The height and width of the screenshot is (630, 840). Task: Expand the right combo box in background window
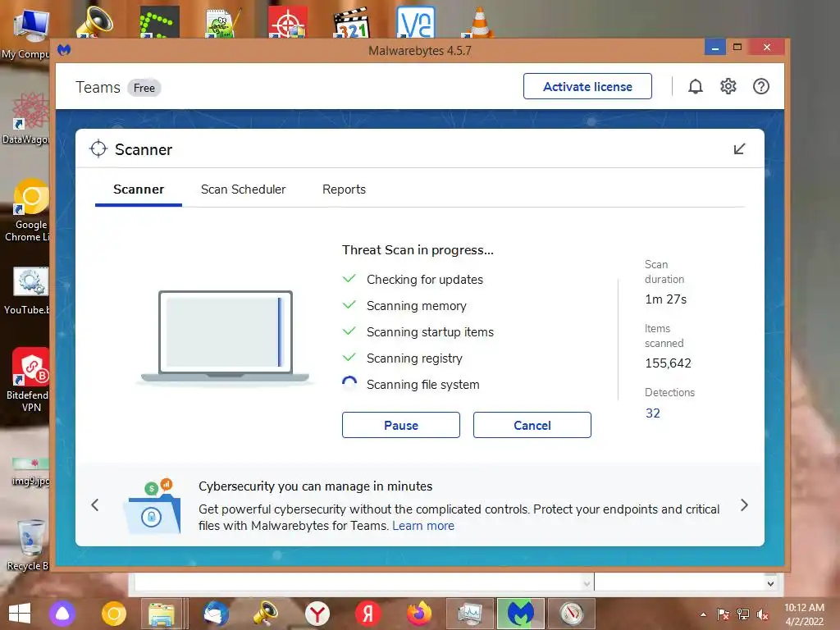770,583
